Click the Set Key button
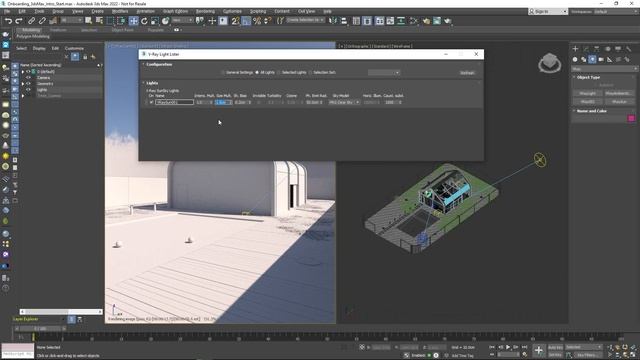This screenshot has width=640, height=360. pyautogui.click(x=555, y=355)
